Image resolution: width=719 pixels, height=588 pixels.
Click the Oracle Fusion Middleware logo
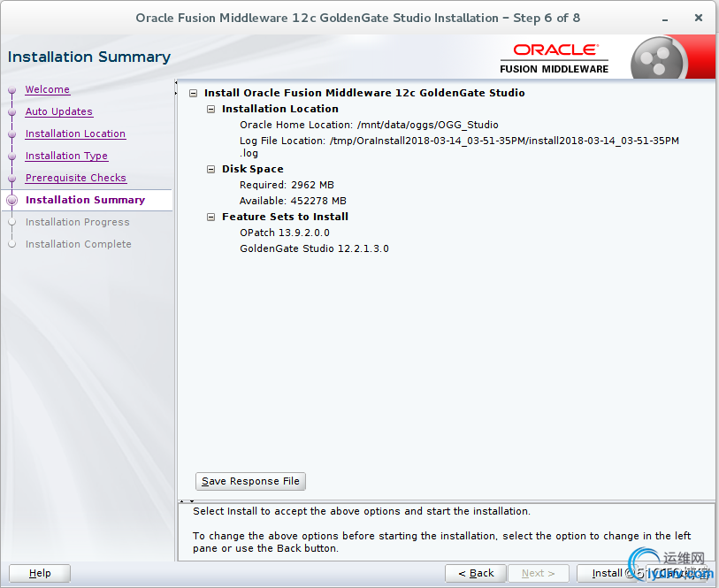click(554, 58)
